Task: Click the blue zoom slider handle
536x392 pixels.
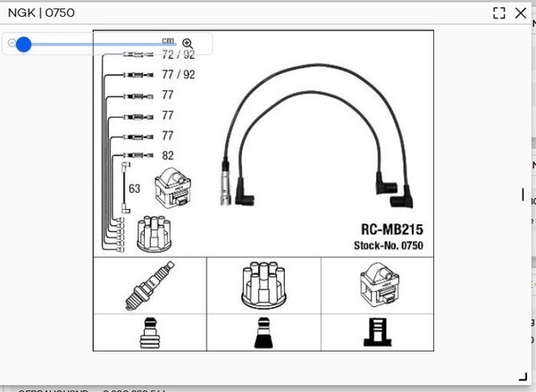Action: pyautogui.click(x=23, y=45)
